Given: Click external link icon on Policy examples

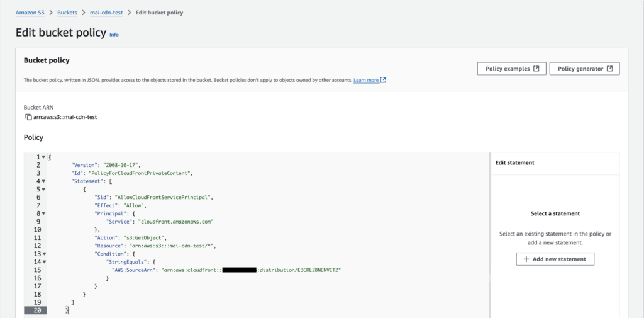Looking at the screenshot, I should coord(536,69).
